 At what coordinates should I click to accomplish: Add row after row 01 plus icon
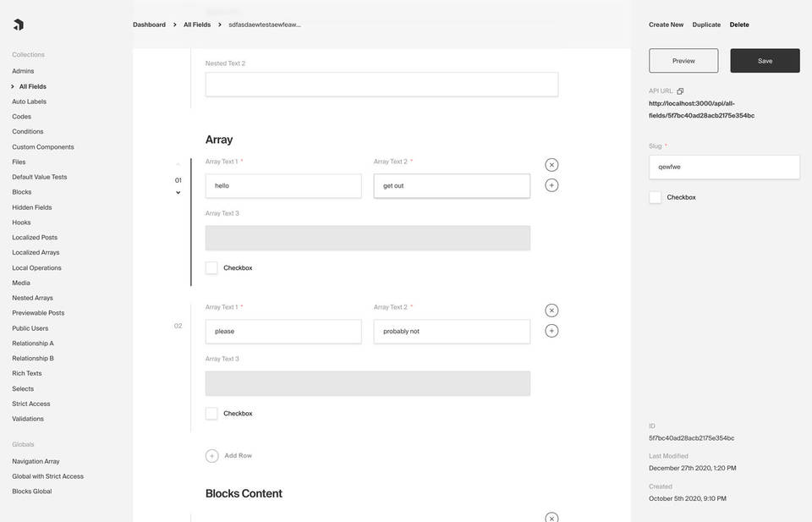(x=551, y=185)
